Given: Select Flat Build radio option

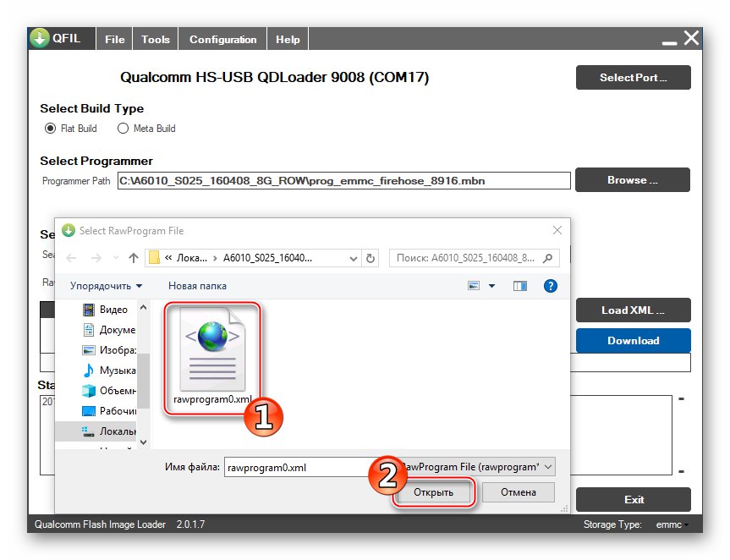Looking at the screenshot, I should click(50, 129).
